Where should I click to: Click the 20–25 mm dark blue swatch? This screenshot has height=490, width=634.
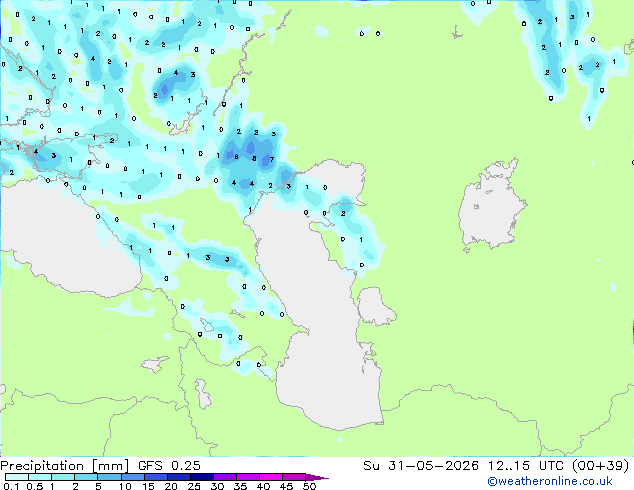[178, 477]
